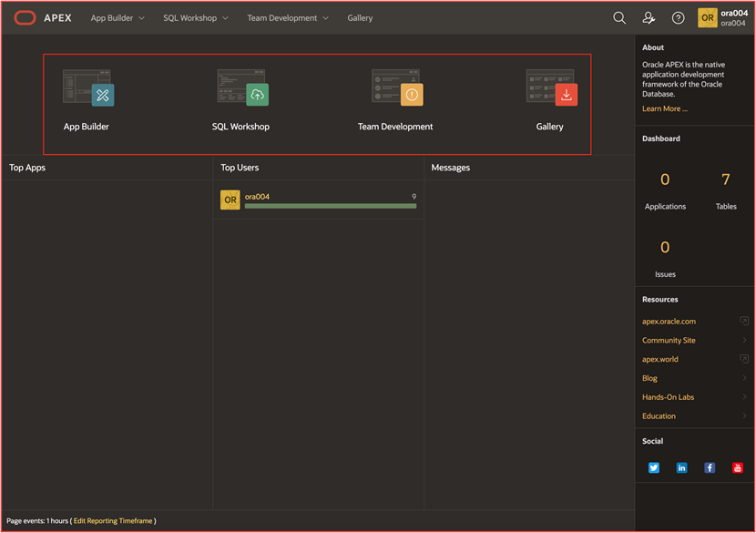Select App Builder in the top navigation
Screen dimensions: 756x533
click(x=112, y=18)
